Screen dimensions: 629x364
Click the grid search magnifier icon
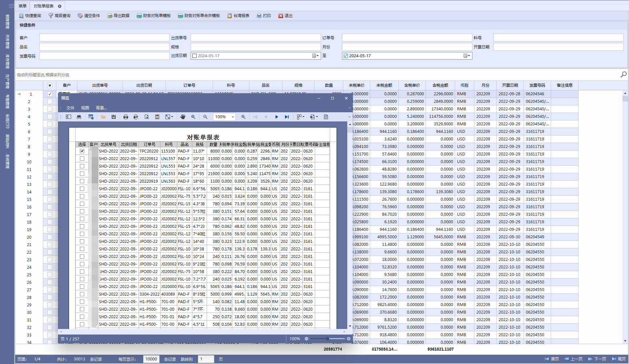coord(623,75)
